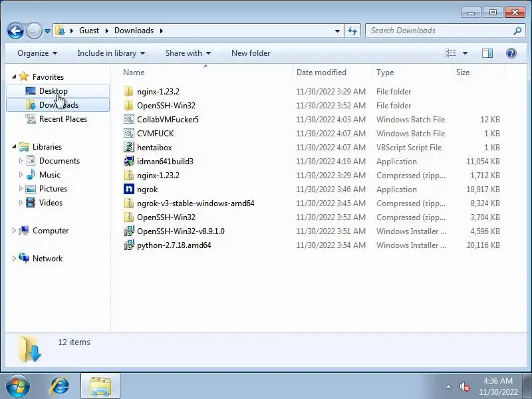Click the Windows Explorer taskbar button

click(x=100, y=386)
